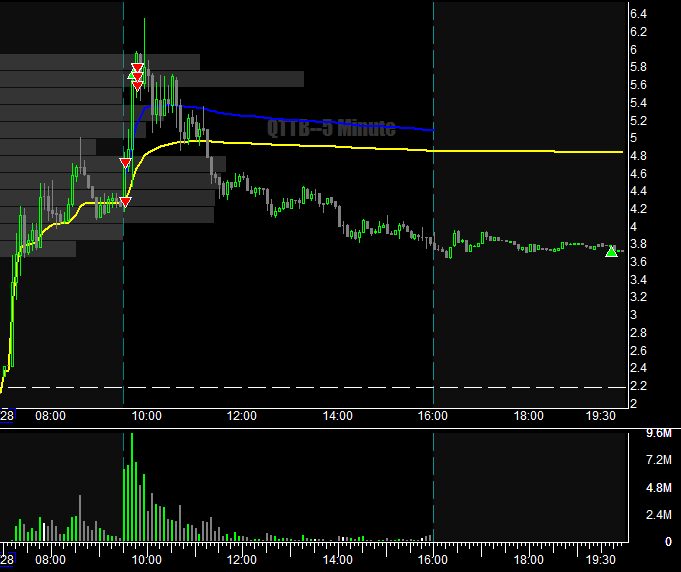Select the red sell marker near 4.7 price
The width and height of the screenshot is (681, 572).
[125, 163]
